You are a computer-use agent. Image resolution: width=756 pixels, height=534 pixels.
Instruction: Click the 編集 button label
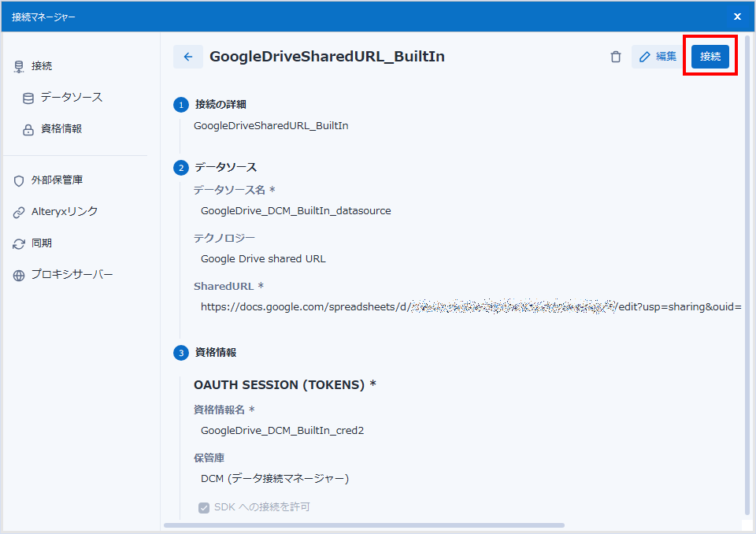pyautogui.click(x=666, y=57)
